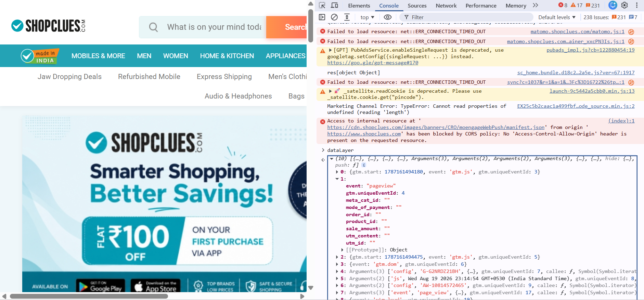
Task: Toggle the device toolbar icon
Action: (334, 5)
